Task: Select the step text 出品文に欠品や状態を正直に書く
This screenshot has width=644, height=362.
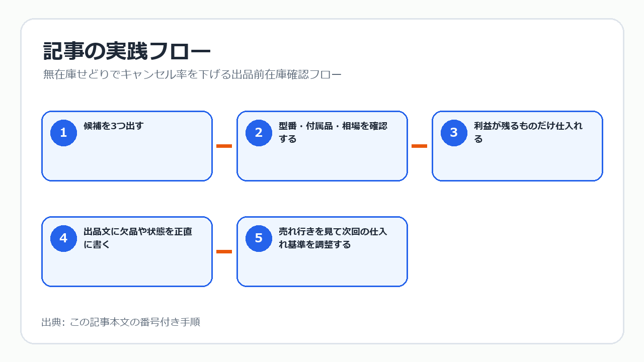Action: point(138,238)
